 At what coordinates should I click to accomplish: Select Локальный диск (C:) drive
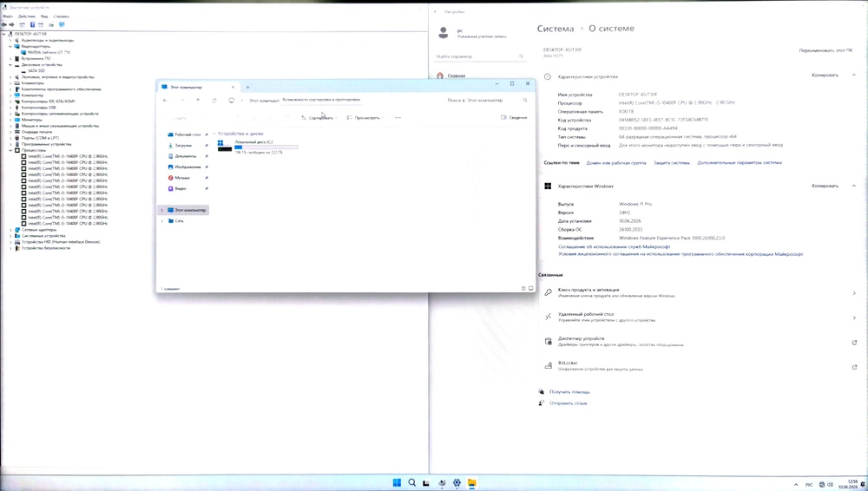click(x=258, y=146)
